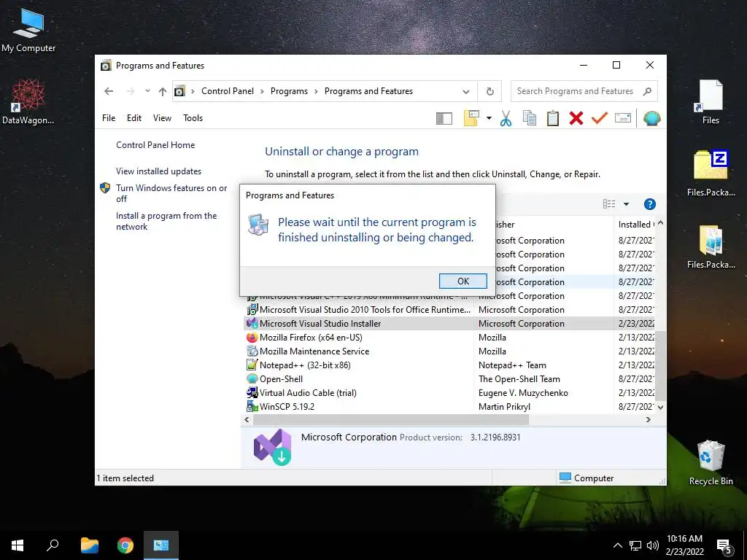
Task: Open Turn Windows features on or off
Action: pos(171,193)
